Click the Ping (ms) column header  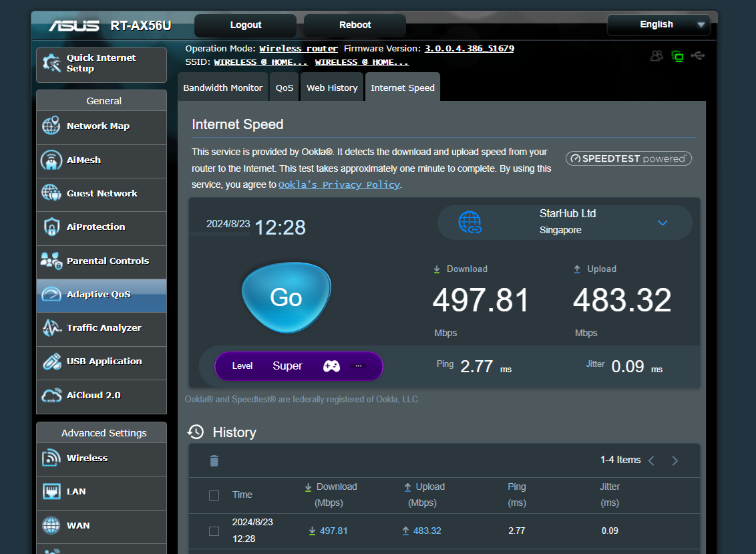(x=517, y=495)
